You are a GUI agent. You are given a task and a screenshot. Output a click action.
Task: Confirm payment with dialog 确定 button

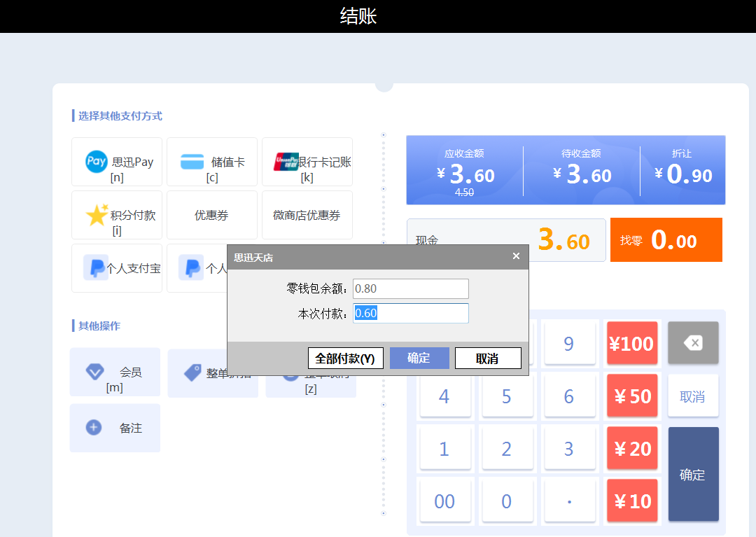419,358
